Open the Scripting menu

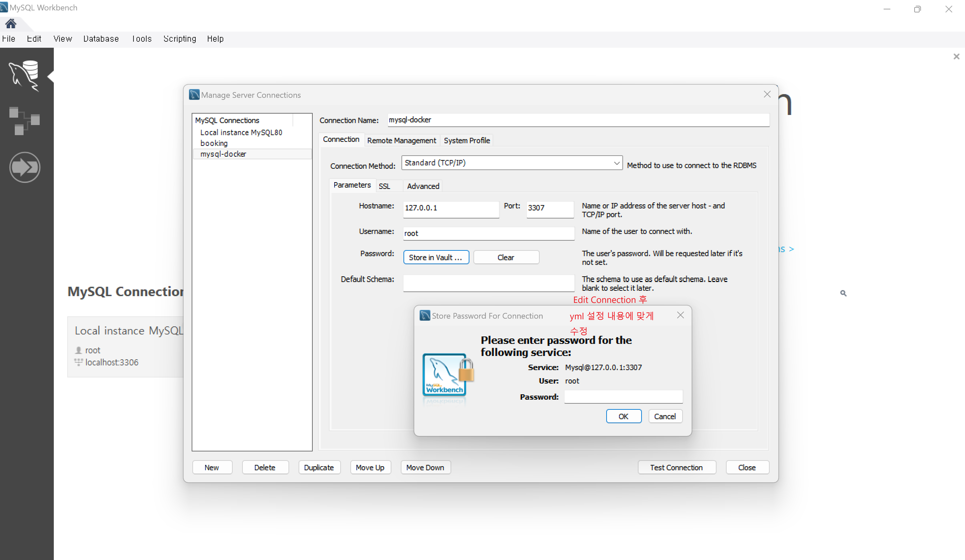click(180, 39)
